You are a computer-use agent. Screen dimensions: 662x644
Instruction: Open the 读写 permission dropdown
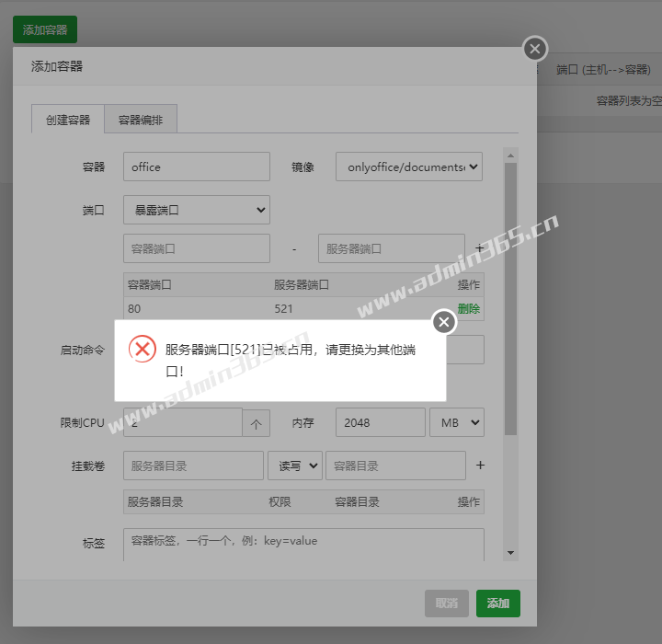click(x=295, y=466)
